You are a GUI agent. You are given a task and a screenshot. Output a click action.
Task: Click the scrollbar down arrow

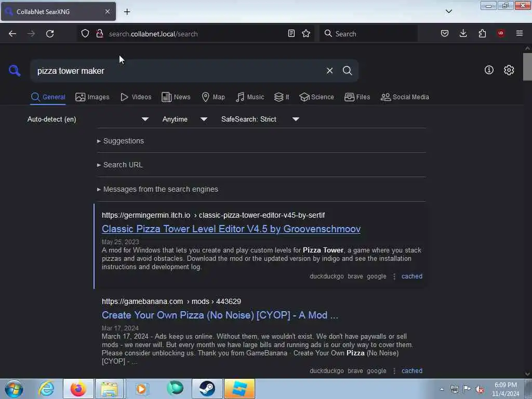(x=527, y=374)
